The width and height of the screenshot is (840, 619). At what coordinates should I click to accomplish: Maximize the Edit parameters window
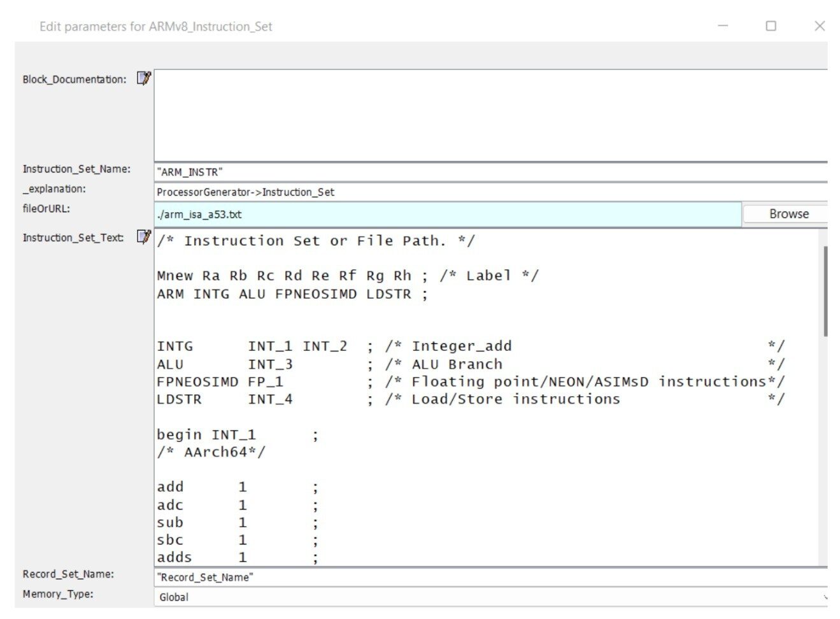point(771,26)
